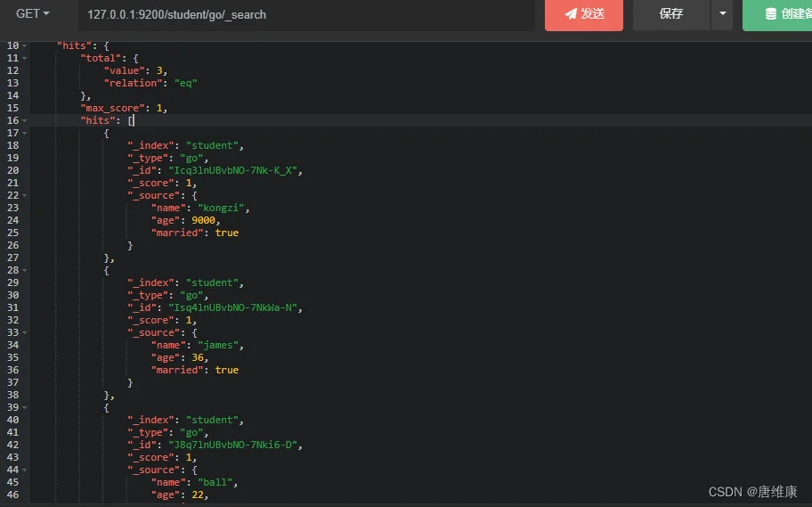
Task: Collapse kongzi's "_source" block at line 22
Action: click(x=25, y=195)
